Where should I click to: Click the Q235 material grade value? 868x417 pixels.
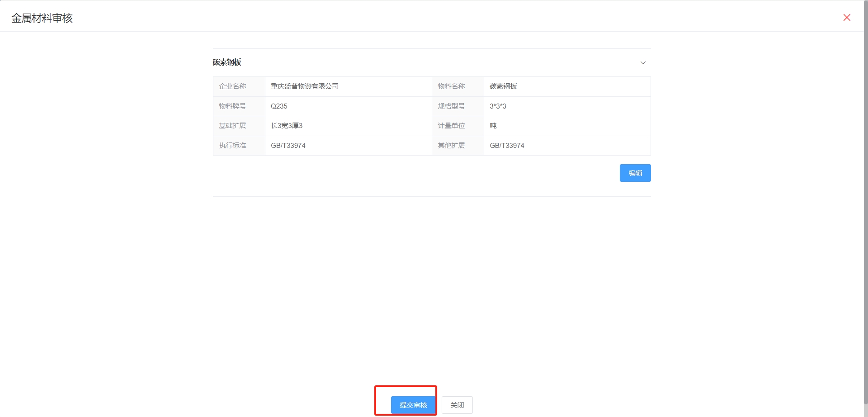279,106
